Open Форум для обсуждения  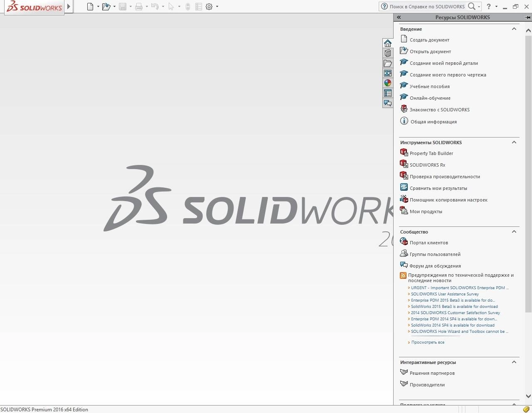click(x=435, y=266)
